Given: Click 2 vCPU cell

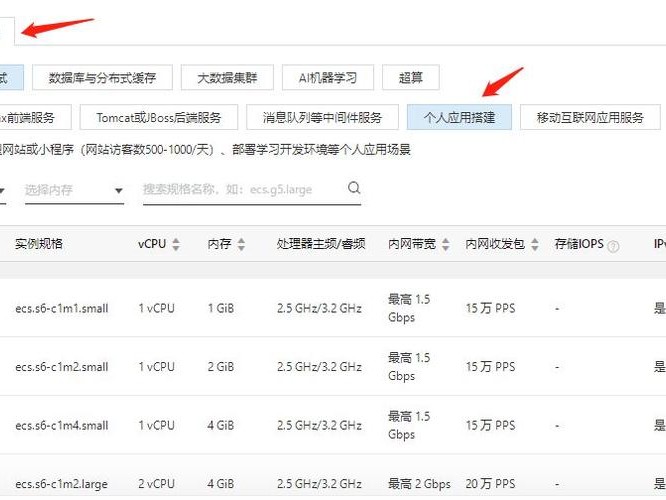Looking at the screenshot, I should 156,483.
